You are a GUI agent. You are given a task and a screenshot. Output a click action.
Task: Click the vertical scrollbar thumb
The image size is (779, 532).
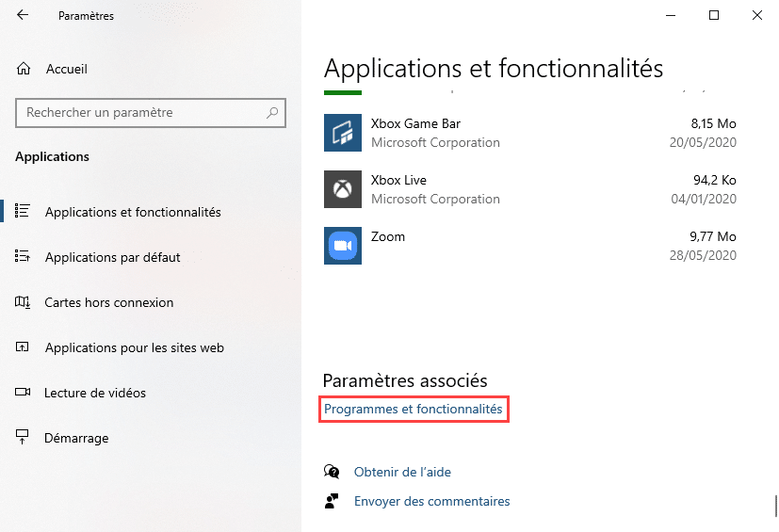click(775, 504)
